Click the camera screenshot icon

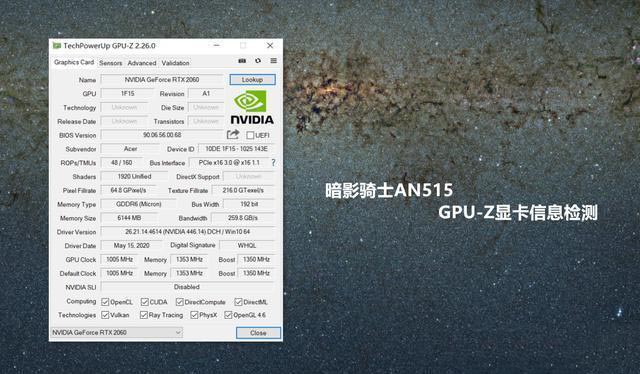(x=242, y=61)
